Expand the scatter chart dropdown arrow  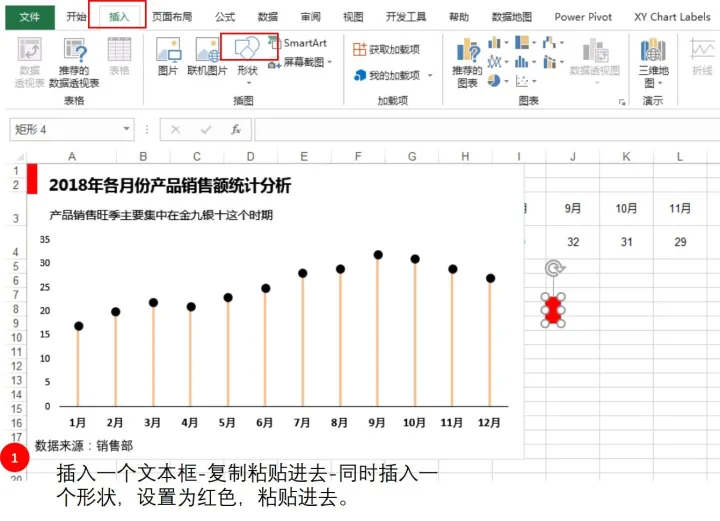click(x=534, y=81)
